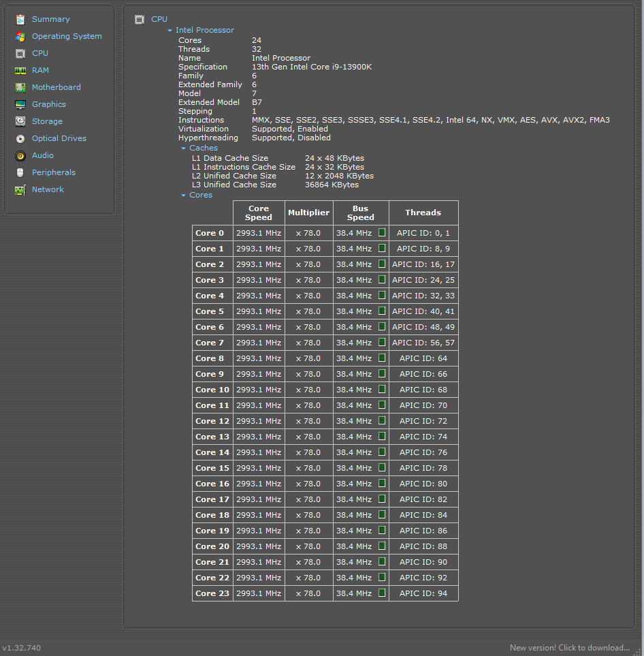The width and height of the screenshot is (644, 656).
Task: Collapse the Intel Processor section
Action: tap(170, 31)
